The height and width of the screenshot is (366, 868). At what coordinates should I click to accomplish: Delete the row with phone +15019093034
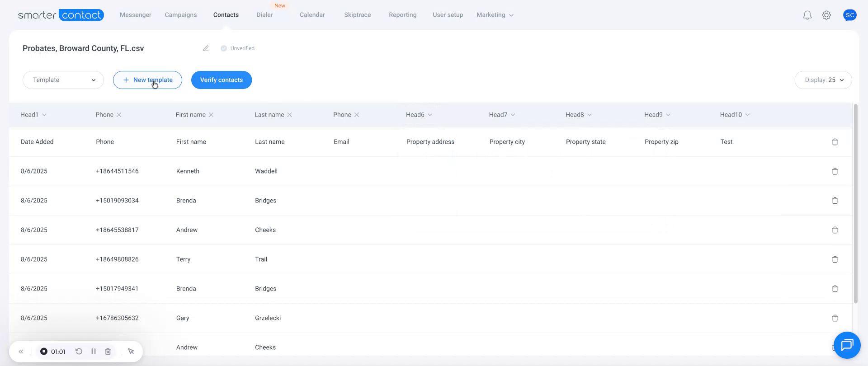click(x=835, y=201)
